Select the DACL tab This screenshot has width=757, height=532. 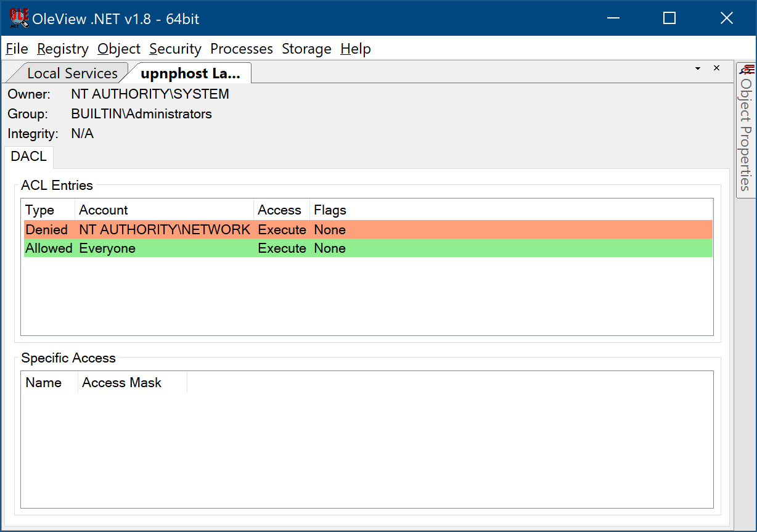coord(29,157)
